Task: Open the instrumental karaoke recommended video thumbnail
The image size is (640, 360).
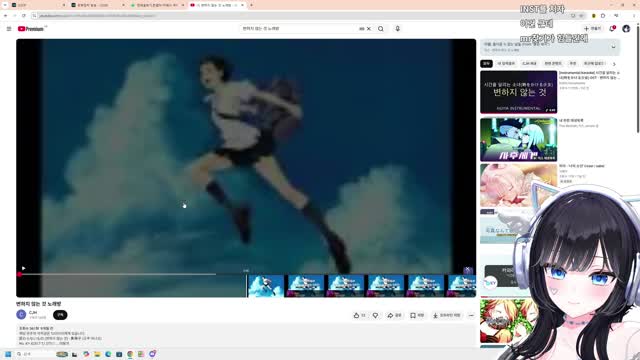Action: point(518,92)
